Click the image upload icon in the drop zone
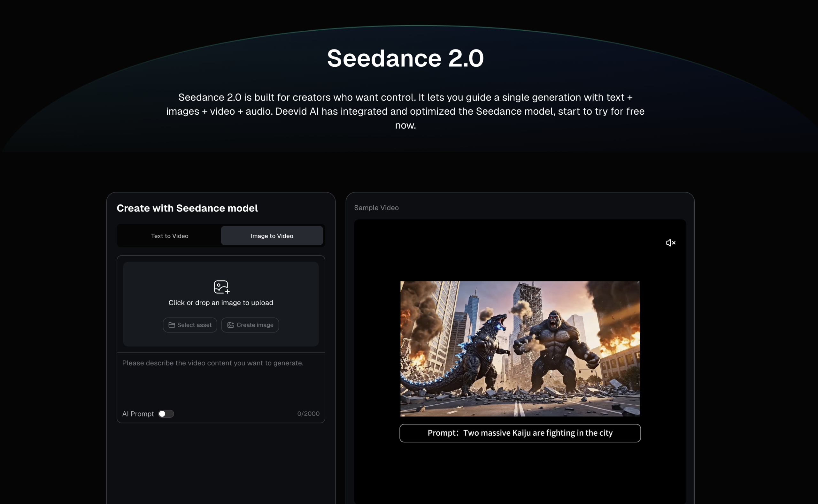 [221, 287]
